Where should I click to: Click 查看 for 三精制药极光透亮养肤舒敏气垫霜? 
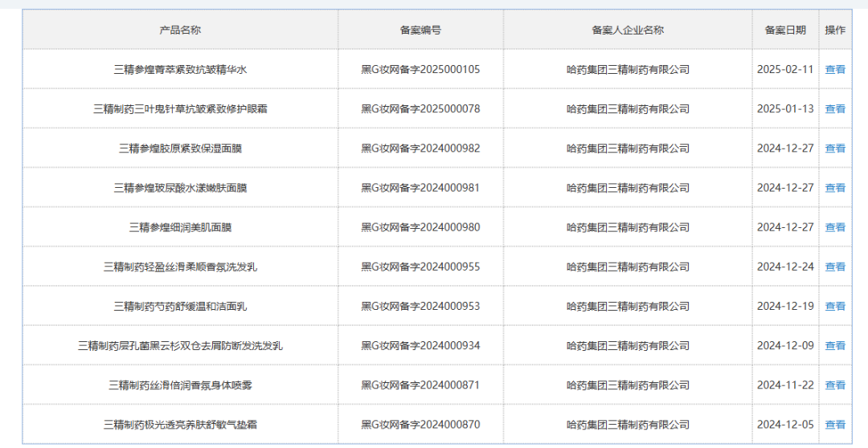click(835, 425)
